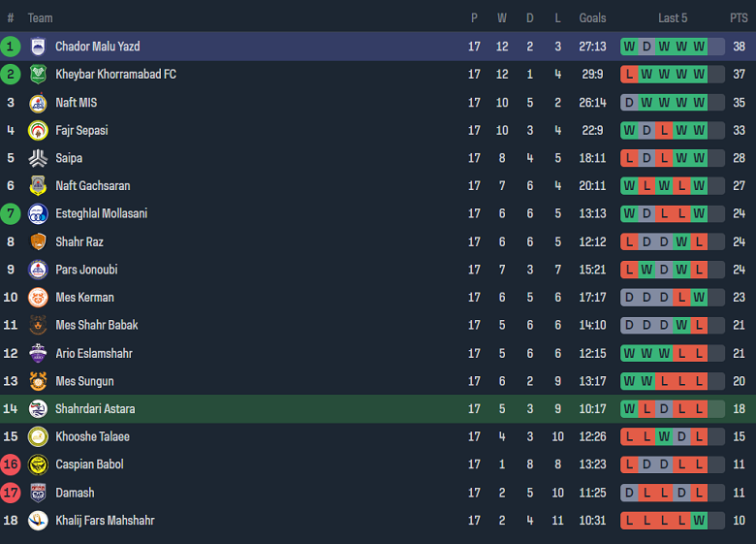This screenshot has height=544, width=756.
Task: Click the Last 5 column header
Action: pyautogui.click(x=673, y=18)
